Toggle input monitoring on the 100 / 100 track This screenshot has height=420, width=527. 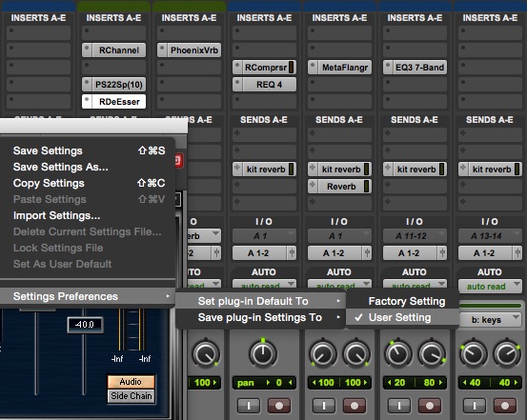[324, 406]
